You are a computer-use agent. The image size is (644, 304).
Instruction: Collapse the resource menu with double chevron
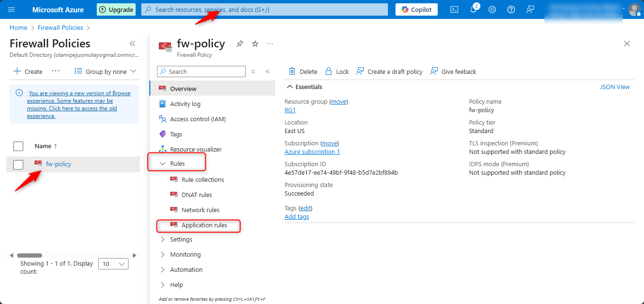click(x=267, y=72)
